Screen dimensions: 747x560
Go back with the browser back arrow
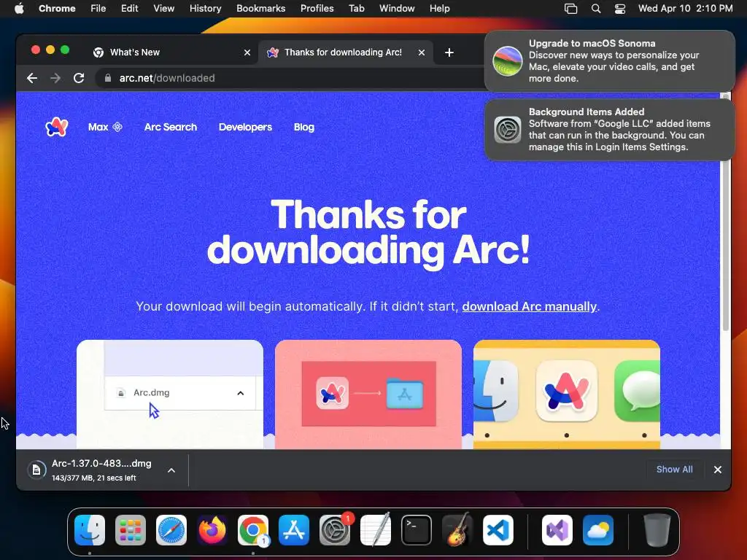(x=32, y=78)
